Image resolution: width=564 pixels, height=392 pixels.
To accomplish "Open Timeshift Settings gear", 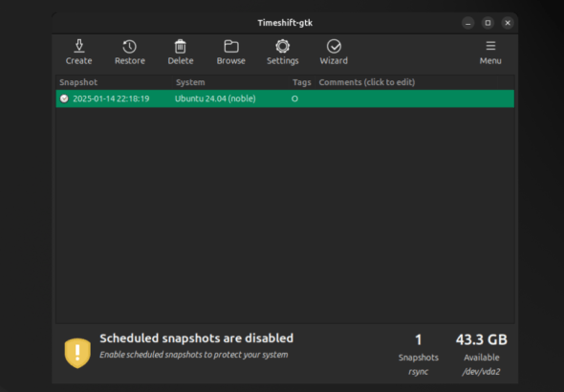I will click(x=283, y=53).
